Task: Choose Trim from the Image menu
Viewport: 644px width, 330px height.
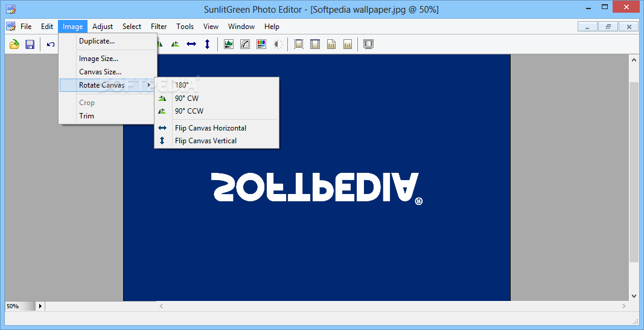Action: [x=108, y=116]
